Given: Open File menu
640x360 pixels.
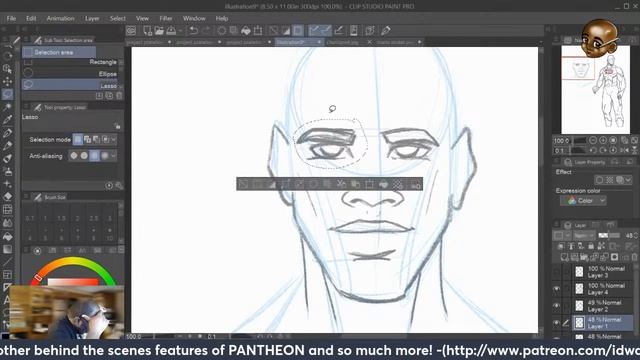Looking at the screenshot, I should point(11,18).
